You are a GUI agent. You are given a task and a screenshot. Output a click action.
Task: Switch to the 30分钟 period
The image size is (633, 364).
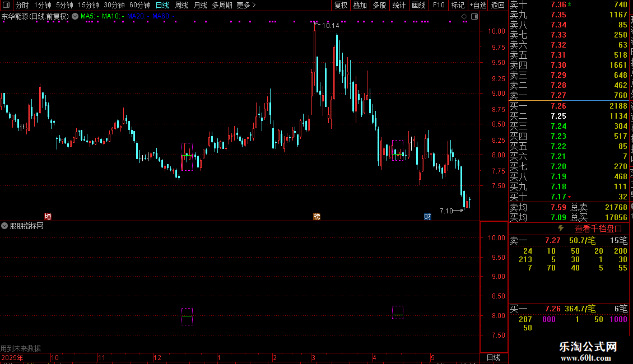click(114, 5)
